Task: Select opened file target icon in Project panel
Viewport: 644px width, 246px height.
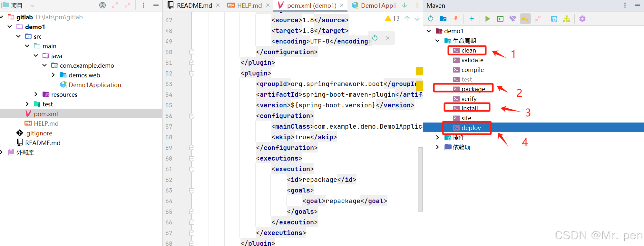Action: tap(102, 5)
